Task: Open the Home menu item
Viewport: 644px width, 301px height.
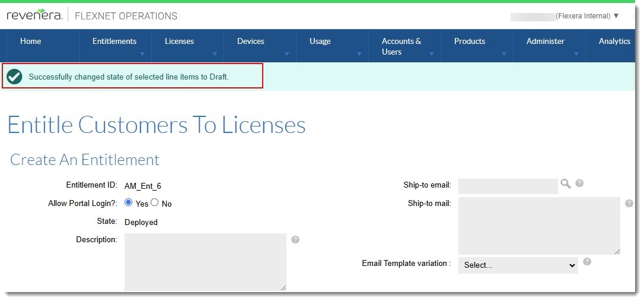Action: click(31, 42)
